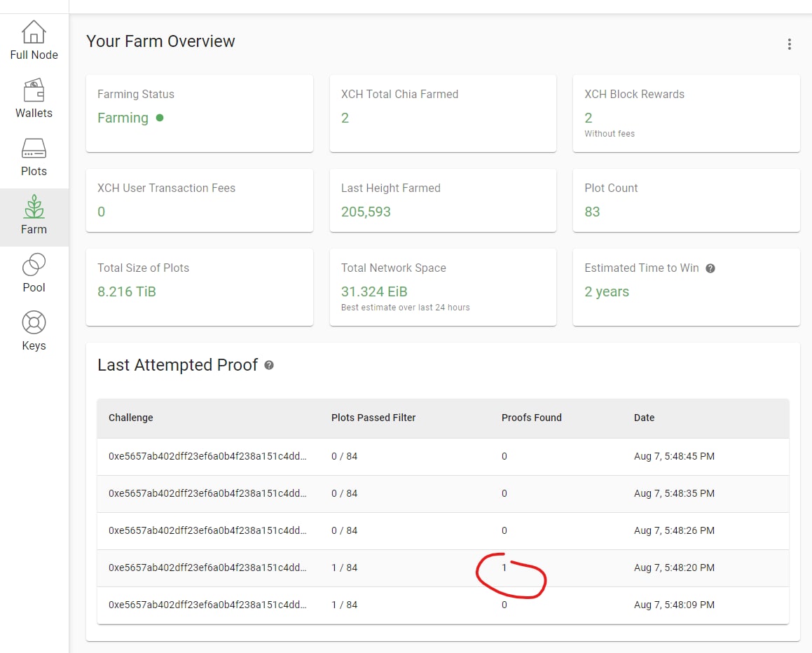Click the Farming Status label

click(136, 95)
